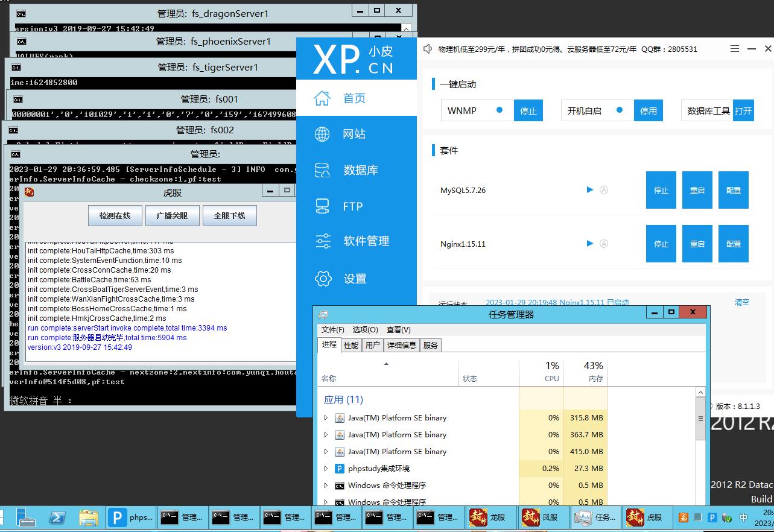
Task: Click 广播关服 button in 虎服 window
Action: [x=172, y=215]
